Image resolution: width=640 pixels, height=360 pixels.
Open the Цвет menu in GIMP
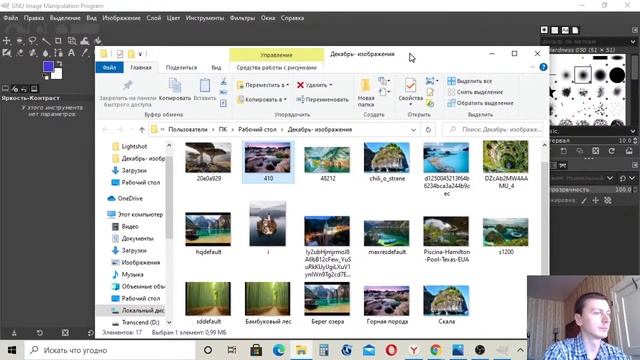(173, 18)
